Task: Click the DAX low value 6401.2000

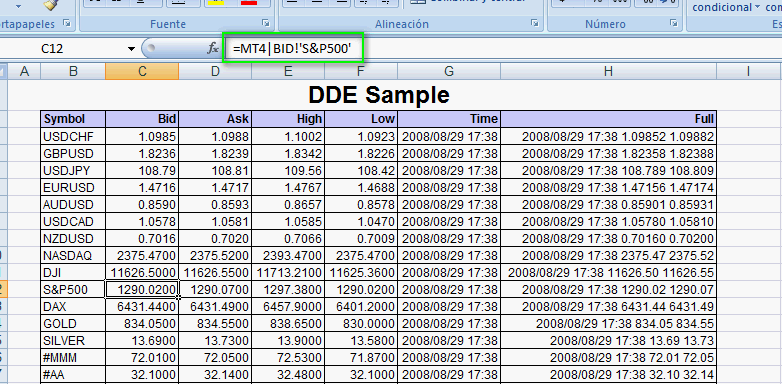Action: (x=361, y=307)
